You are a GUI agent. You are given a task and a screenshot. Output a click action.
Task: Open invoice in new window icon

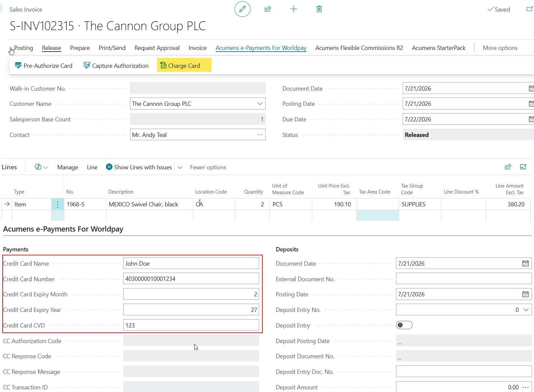tap(529, 9)
